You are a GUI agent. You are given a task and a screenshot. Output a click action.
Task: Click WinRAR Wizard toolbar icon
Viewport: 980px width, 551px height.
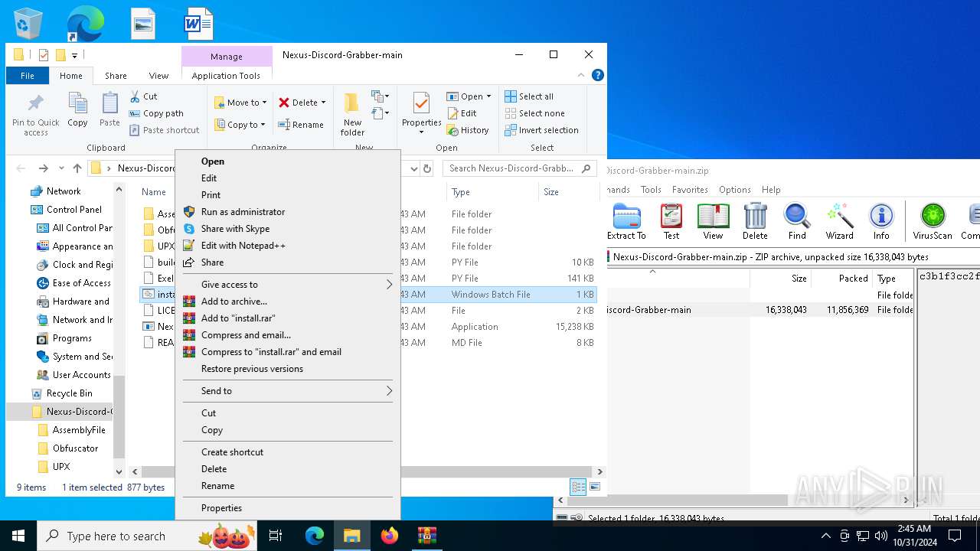point(839,222)
